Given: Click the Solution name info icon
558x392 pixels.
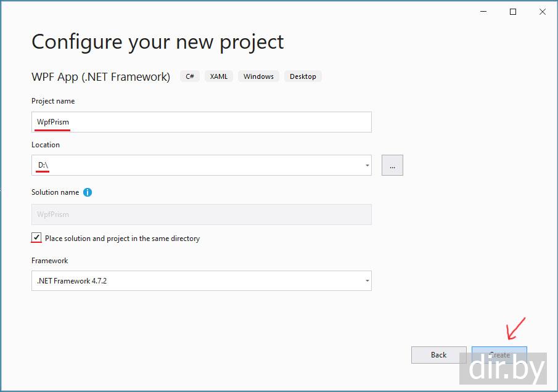Looking at the screenshot, I should click(88, 192).
